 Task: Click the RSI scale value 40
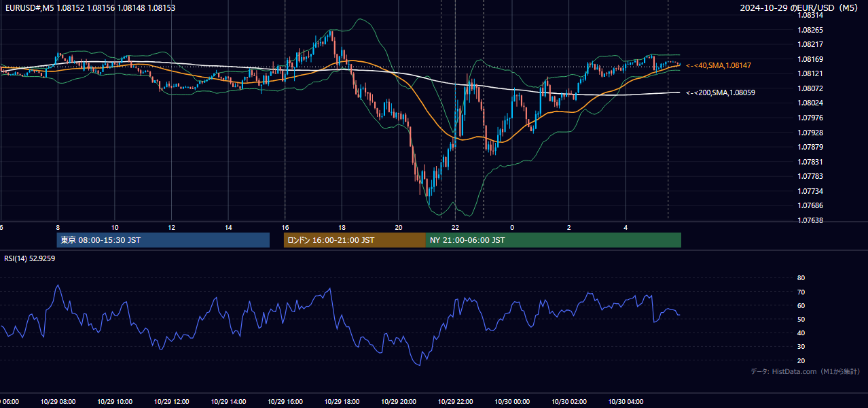tap(801, 333)
